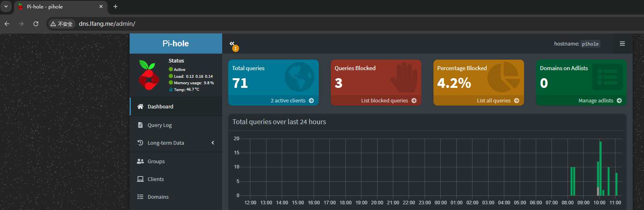This screenshot has width=644, height=210.
Task: Click arrow icon beside Manage adlists
Action: click(619, 101)
